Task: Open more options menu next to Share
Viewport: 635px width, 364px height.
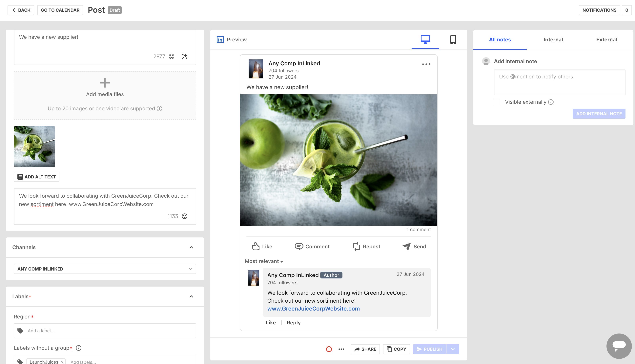Action: pos(341,349)
